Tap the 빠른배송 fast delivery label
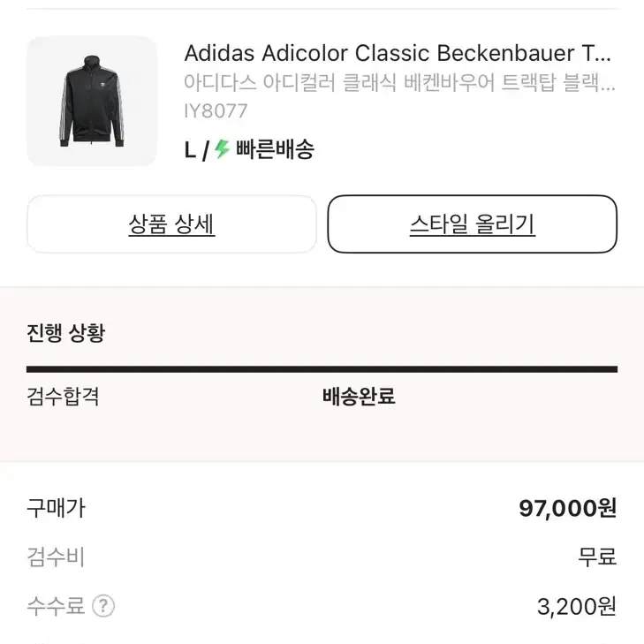 click(275, 149)
